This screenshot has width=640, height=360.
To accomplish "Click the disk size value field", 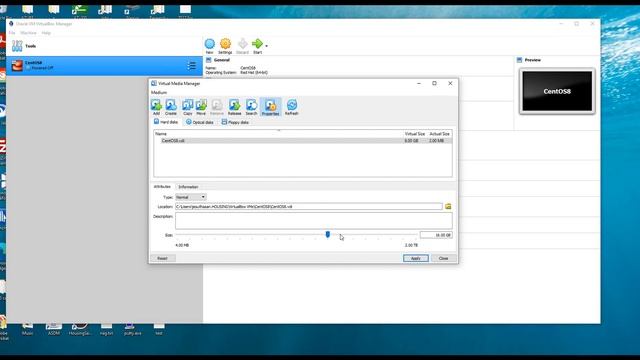I will [x=436, y=235].
